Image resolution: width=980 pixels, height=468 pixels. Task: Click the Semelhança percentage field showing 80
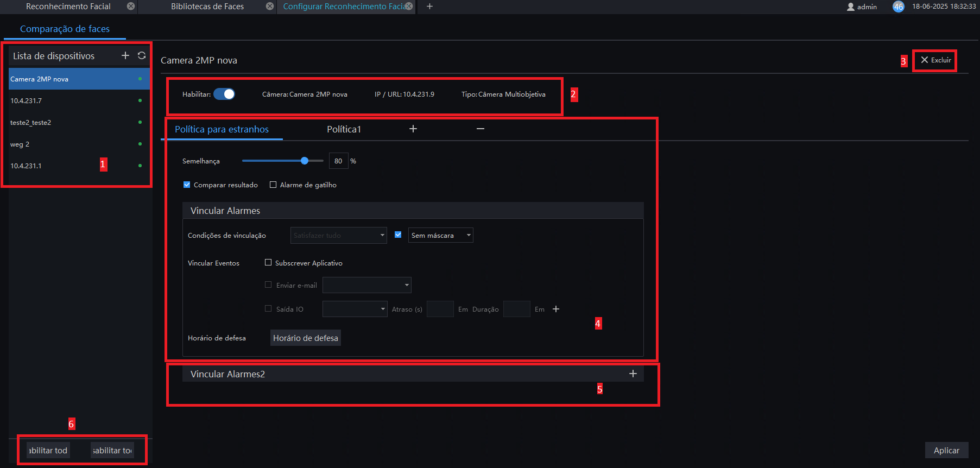(x=338, y=161)
